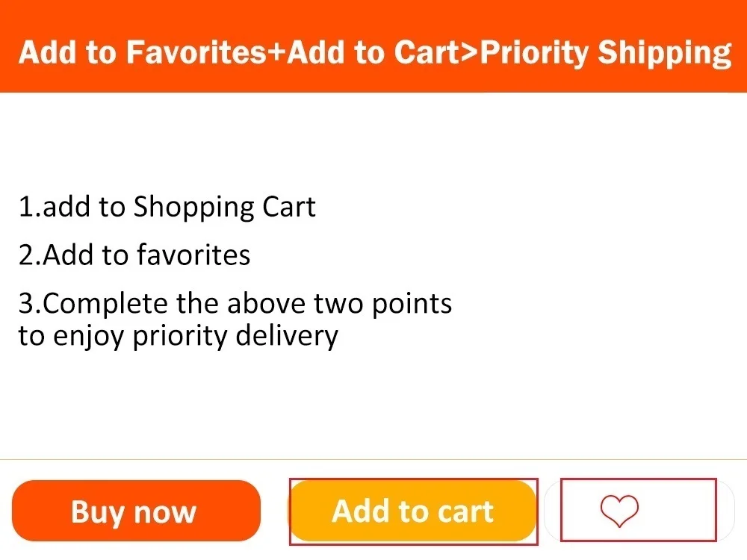Viewport: 747px width, 560px height.
Task: Click the word "favorites" in step two
Action: [x=193, y=255]
